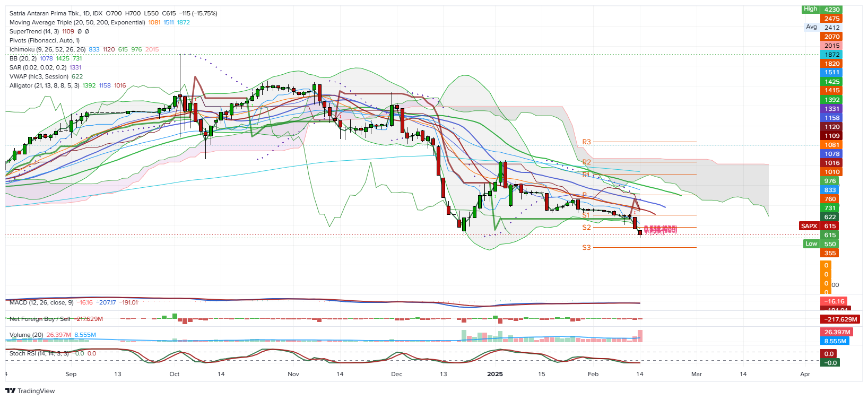Screen dimensions: 868x400
Task: Select the blue 833 price label
Action: pyautogui.click(x=830, y=190)
